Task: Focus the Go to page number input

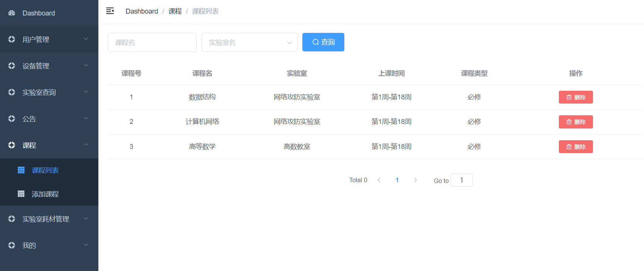Action: 462,180
